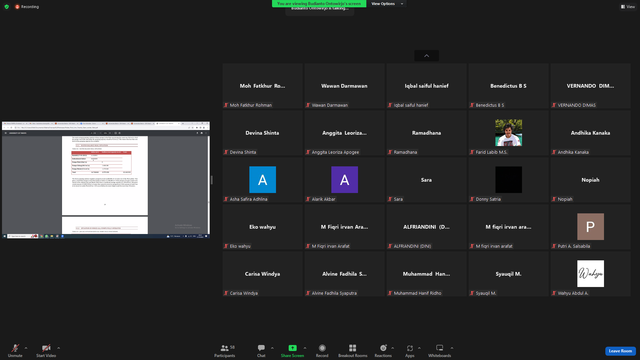Click muted mic icon beside Sara label
The image size is (640, 360).
click(x=390, y=199)
